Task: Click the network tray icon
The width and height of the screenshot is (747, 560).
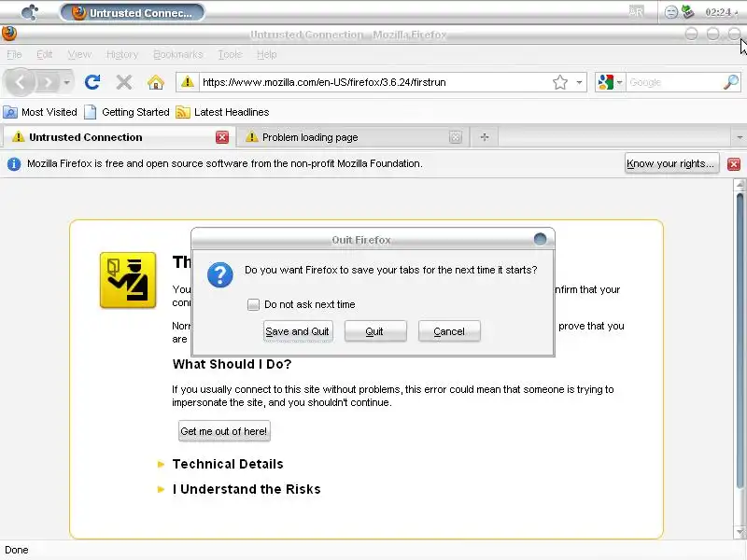Action: (x=688, y=11)
